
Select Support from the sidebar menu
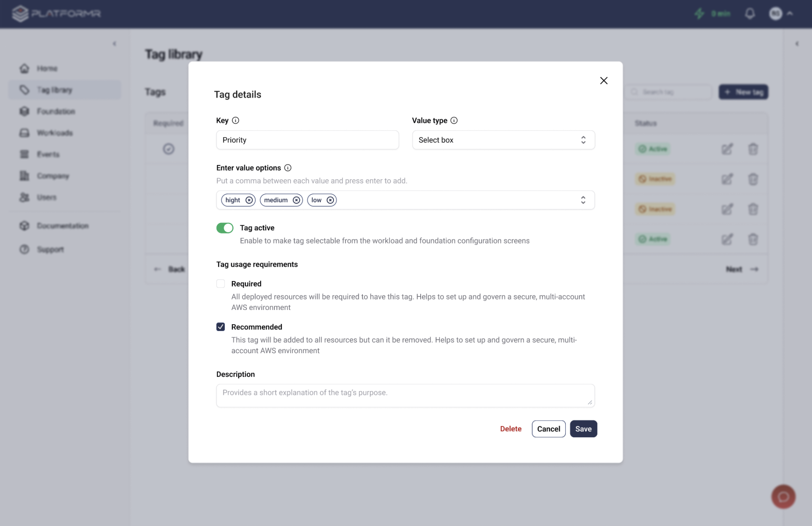tap(50, 249)
